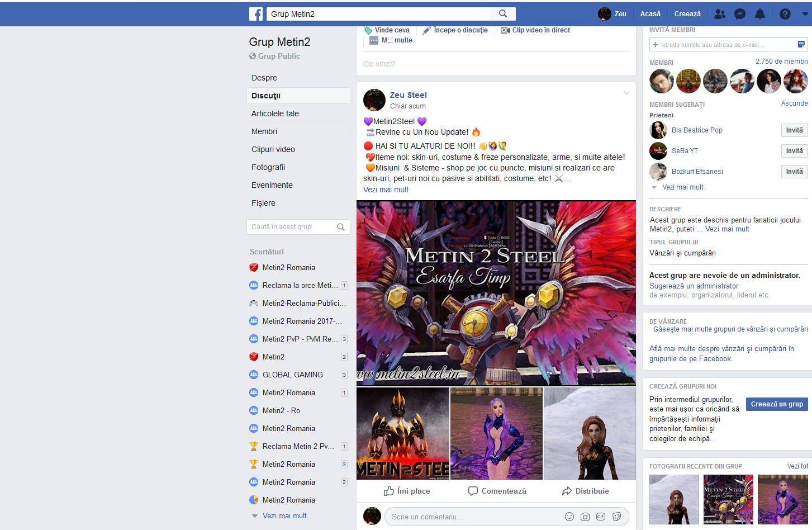Open the snowy character post thumbnail
Viewport: 812px width, 530px height.
(x=590, y=434)
